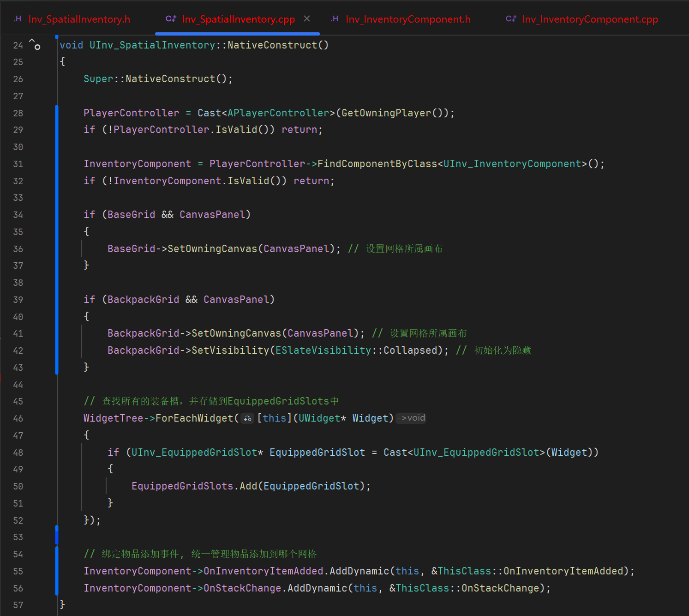Screen dimensions: 689x616
Task: Click the comment mentioning EquippedGridSlots on line 45
Action: click(211, 401)
